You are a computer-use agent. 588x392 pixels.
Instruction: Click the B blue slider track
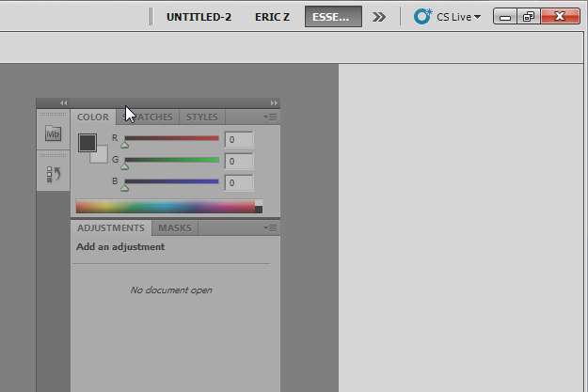(x=172, y=181)
